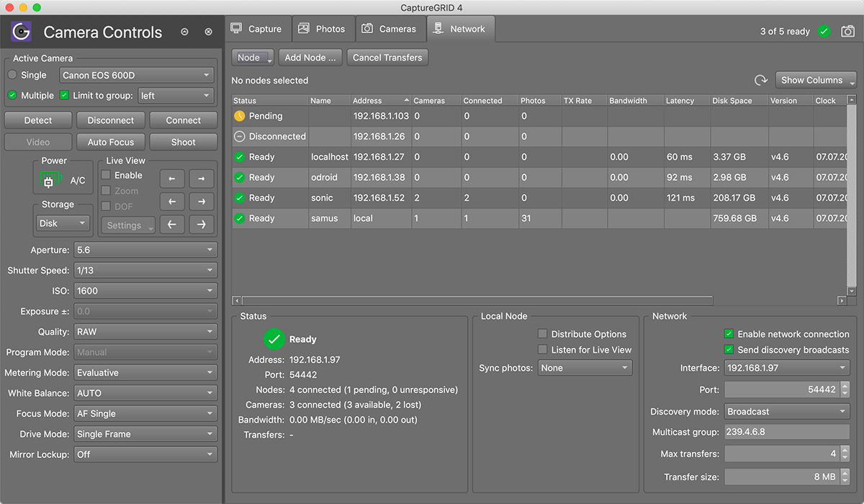Viewport: 864px width, 504px height.
Task: Toggle the Distribute Options checkbox
Action: pyautogui.click(x=543, y=334)
